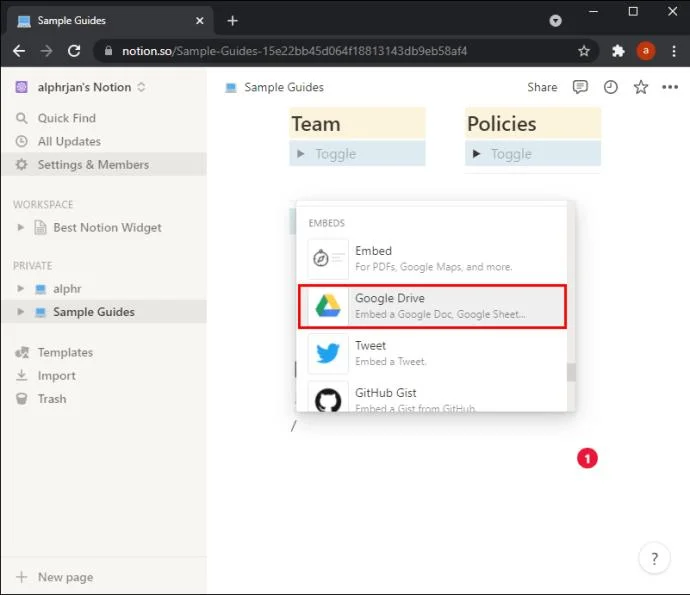The image size is (690, 595).
Task: Click the Chrome extensions puzzle icon
Action: (618, 51)
